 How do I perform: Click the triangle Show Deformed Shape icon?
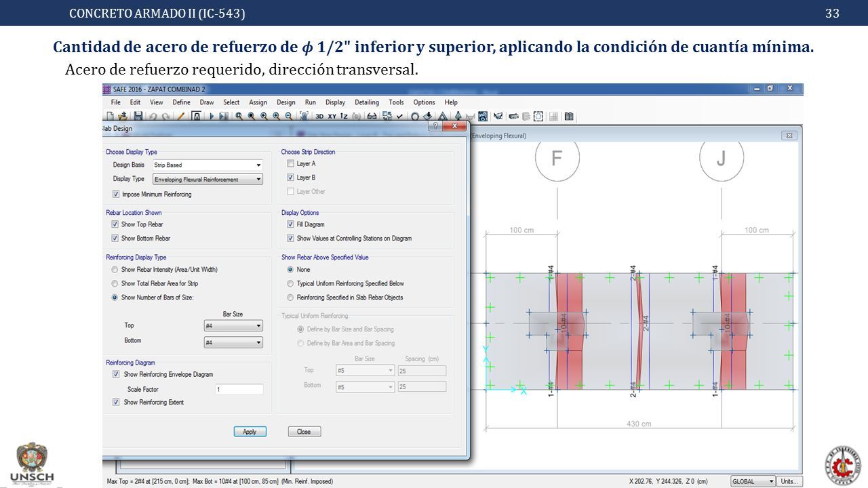click(442, 116)
